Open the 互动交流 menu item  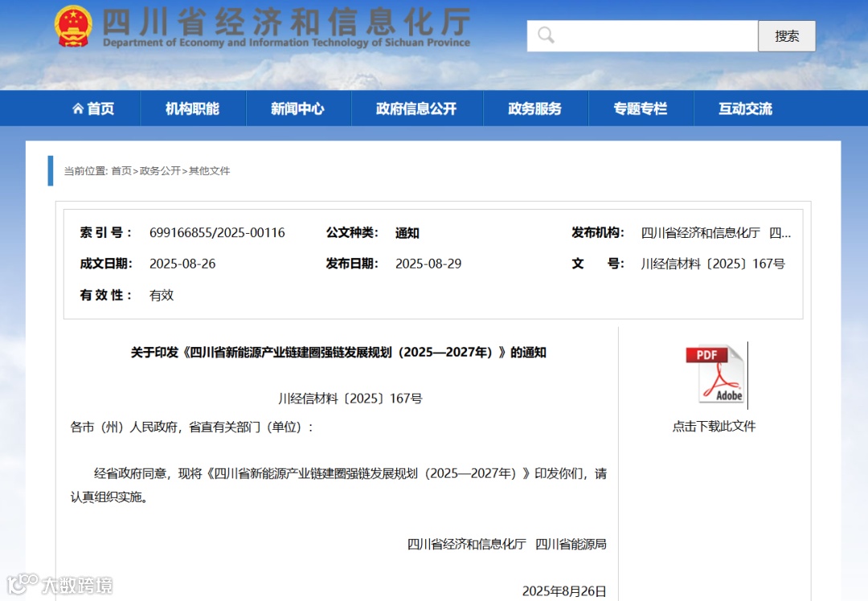click(746, 108)
